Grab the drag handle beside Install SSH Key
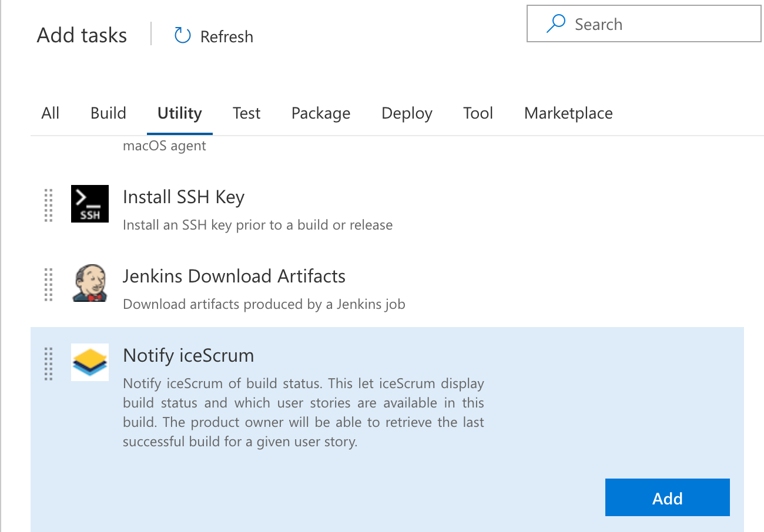764x532 pixels. (x=49, y=205)
